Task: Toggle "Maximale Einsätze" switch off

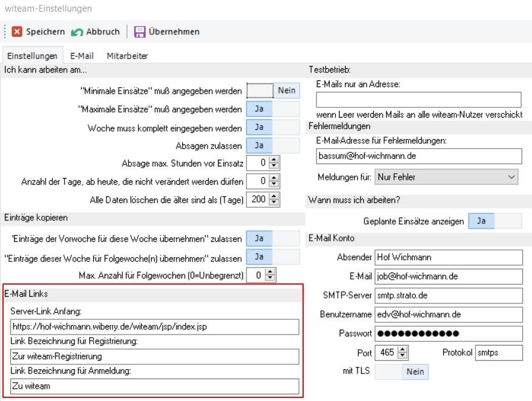Action: [x=273, y=109]
